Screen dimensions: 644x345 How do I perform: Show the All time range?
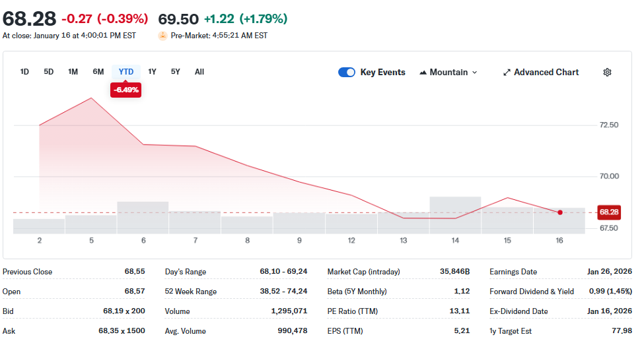tap(199, 72)
